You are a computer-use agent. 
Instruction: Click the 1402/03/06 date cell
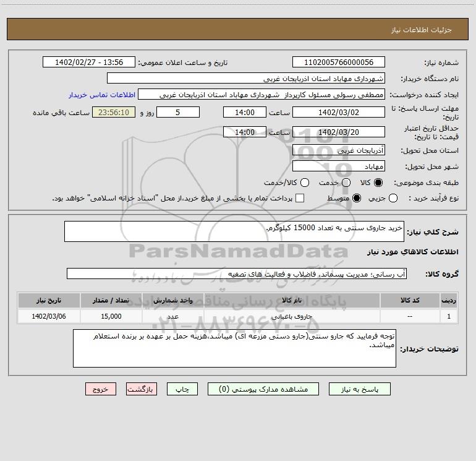49,317
